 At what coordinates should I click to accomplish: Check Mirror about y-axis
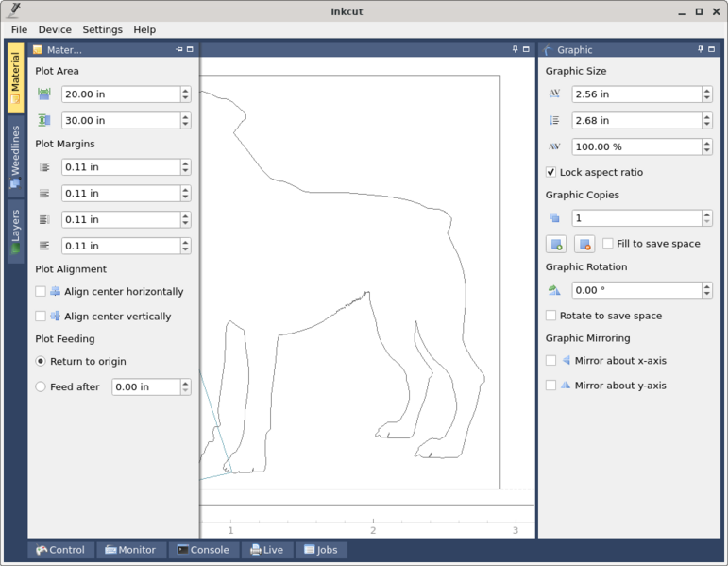point(550,386)
